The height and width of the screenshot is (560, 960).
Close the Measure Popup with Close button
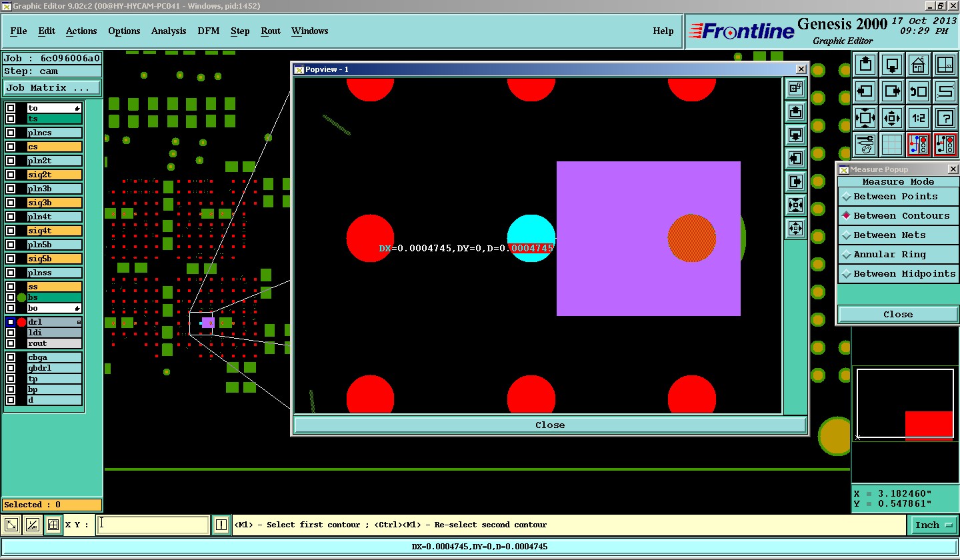click(898, 315)
